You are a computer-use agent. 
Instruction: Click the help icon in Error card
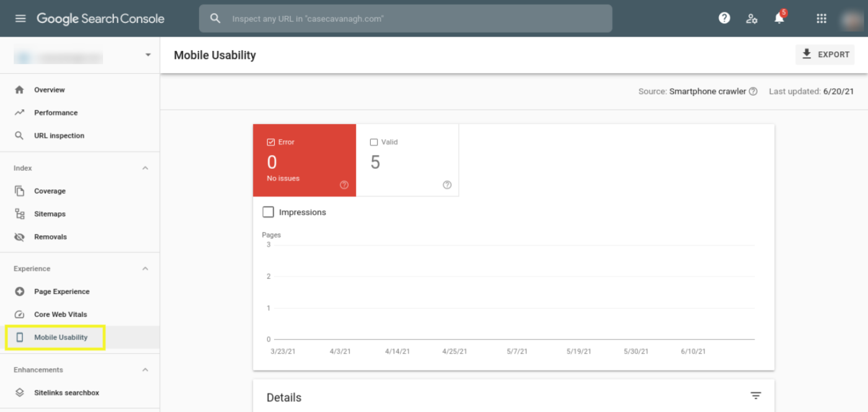(344, 185)
